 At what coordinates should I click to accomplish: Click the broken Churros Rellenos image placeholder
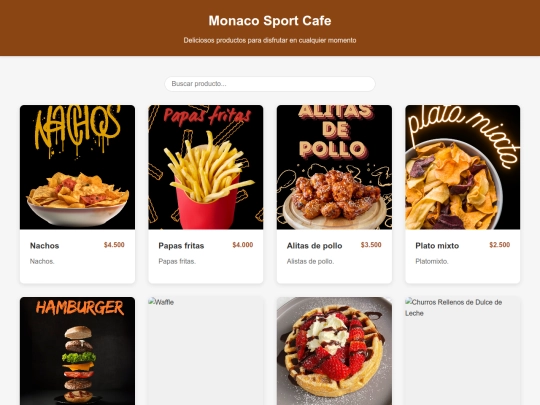coord(463,351)
